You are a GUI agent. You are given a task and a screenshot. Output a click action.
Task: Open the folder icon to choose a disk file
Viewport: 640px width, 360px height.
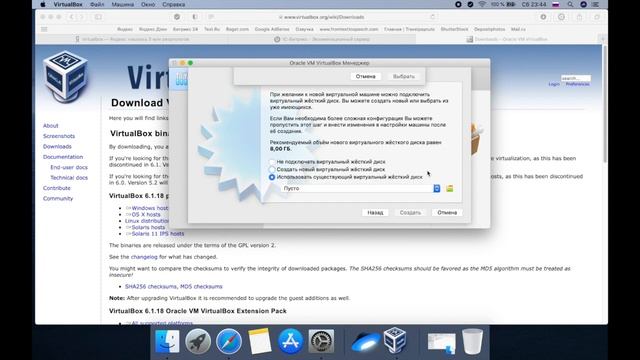click(449, 188)
